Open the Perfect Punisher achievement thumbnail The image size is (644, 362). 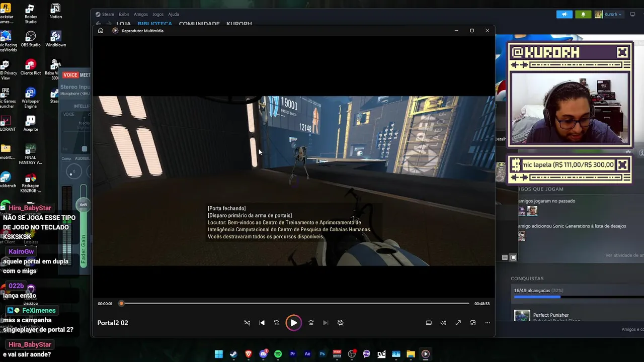click(x=522, y=316)
